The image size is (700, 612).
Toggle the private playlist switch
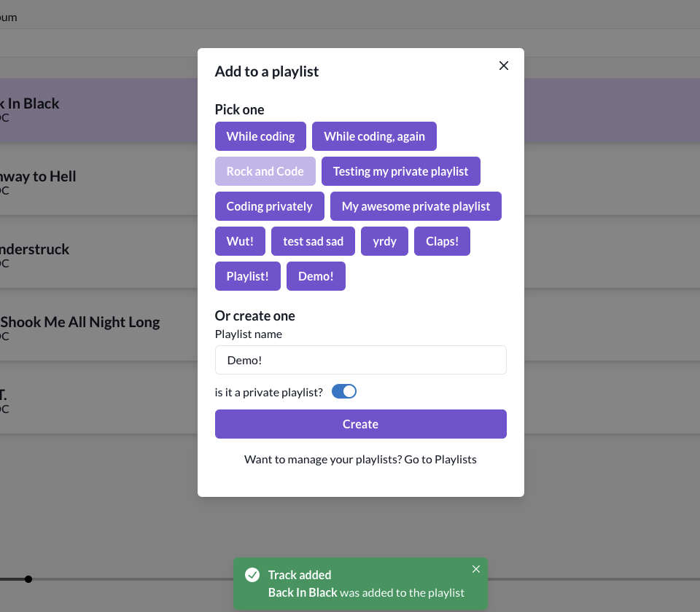pyautogui.click(x=343, y=391)
